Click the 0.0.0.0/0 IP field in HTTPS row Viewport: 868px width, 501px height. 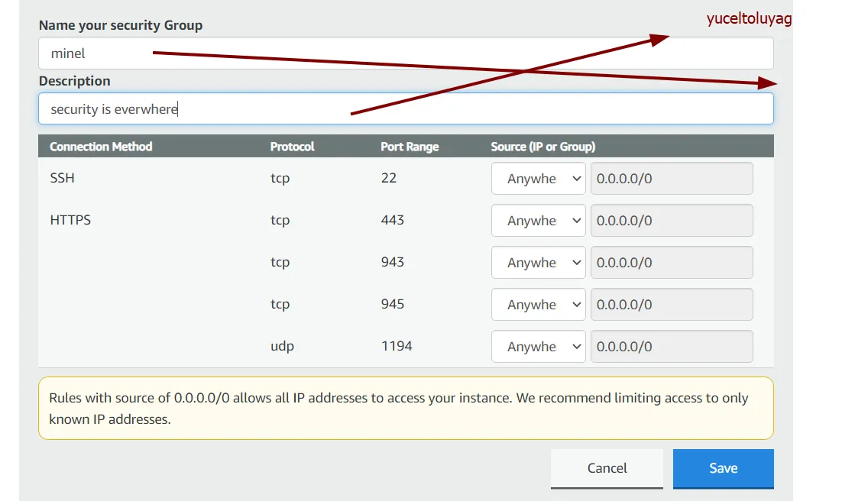(672, 220)
